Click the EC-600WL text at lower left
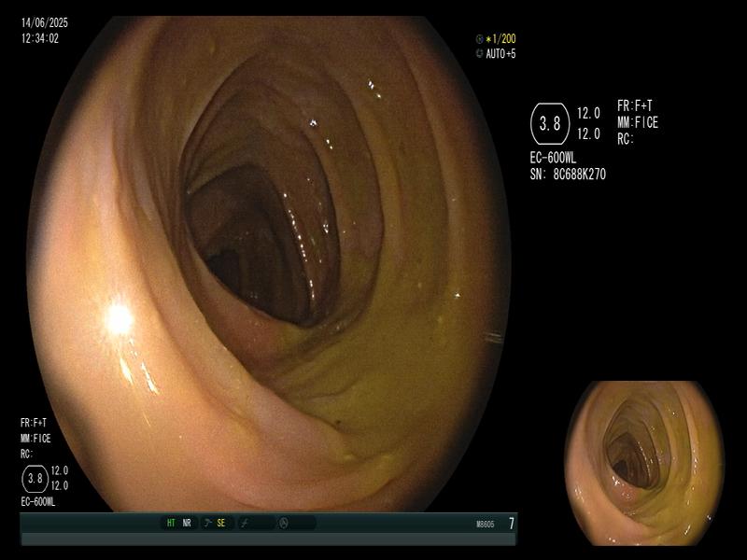The width and height of the screenshot is (747, 560). 38,502
